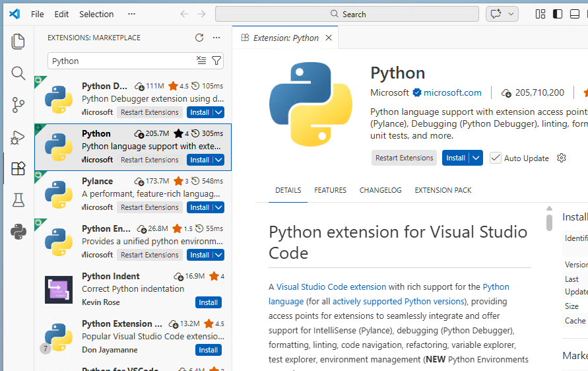Install the Python Extension Pack
Screen dimensions: 588x371
click(x=208, y=350)
